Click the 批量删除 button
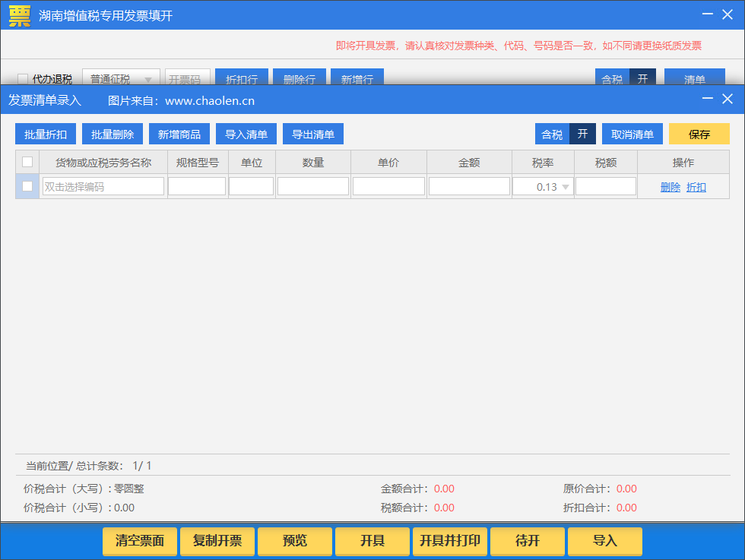The width and height of the screenshot is (745, 560). tap(113, 134)
